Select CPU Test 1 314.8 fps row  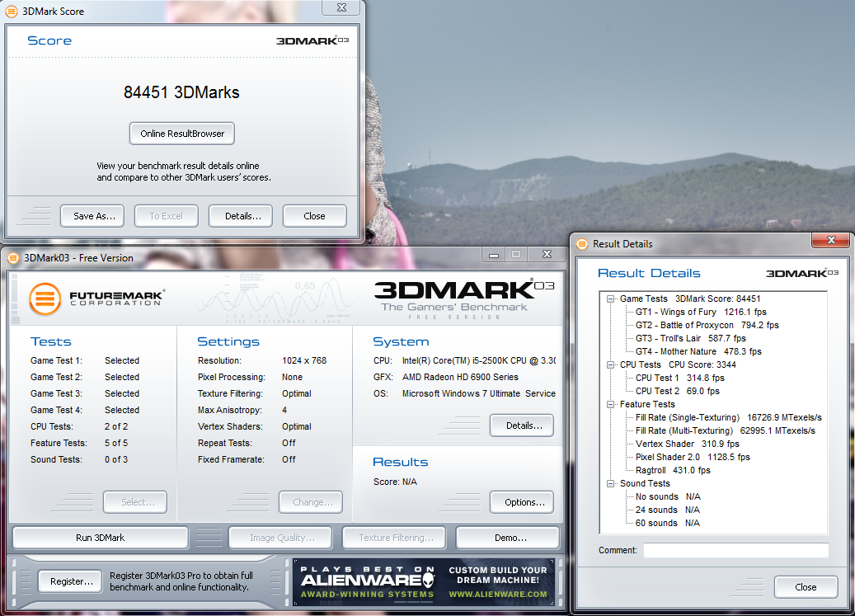(x=680, y=378)
